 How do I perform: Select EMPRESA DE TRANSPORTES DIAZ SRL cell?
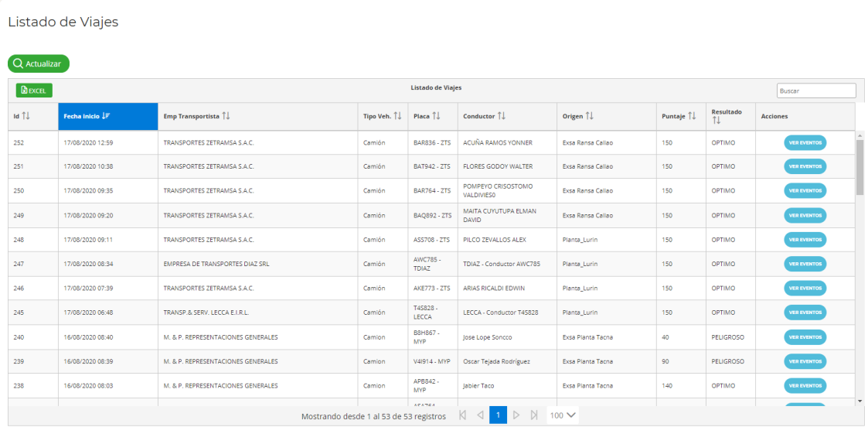(x=257, y=265)
